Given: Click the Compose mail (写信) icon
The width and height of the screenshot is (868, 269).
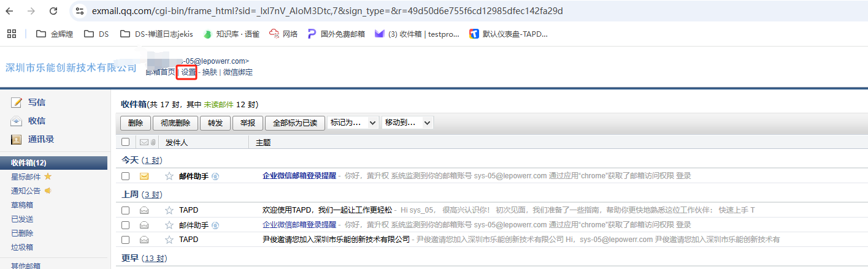Looking at the screenshot, I should 17,103.
